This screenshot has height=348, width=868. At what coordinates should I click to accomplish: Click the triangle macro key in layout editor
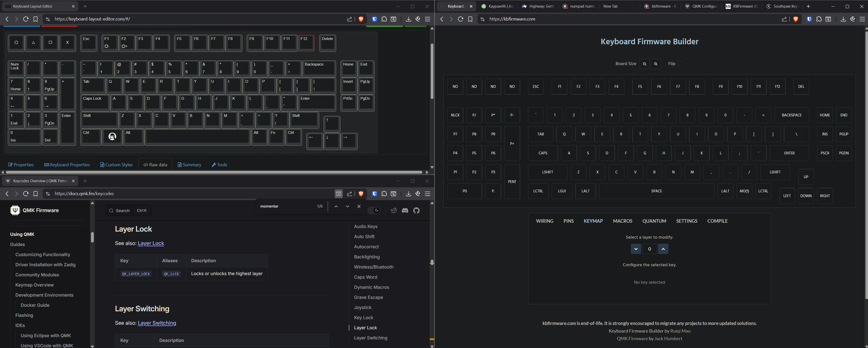point(33,43)
